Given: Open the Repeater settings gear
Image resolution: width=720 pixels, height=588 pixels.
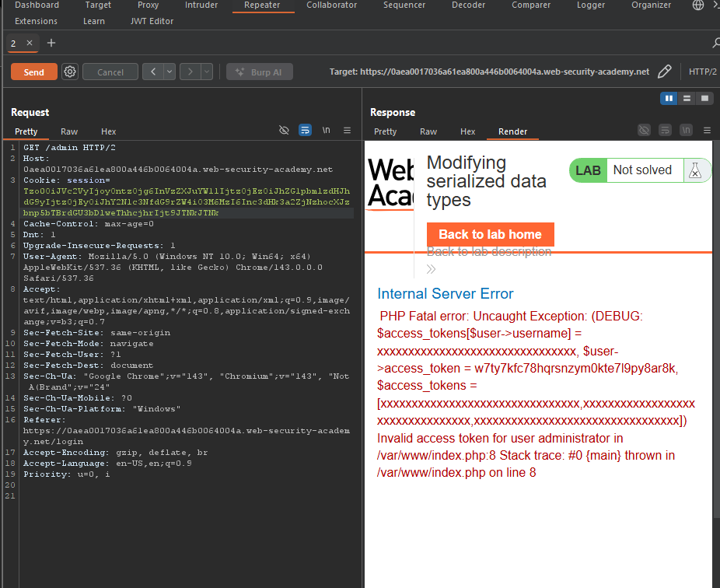Looking at the screenshot, I should pos(70,72).
